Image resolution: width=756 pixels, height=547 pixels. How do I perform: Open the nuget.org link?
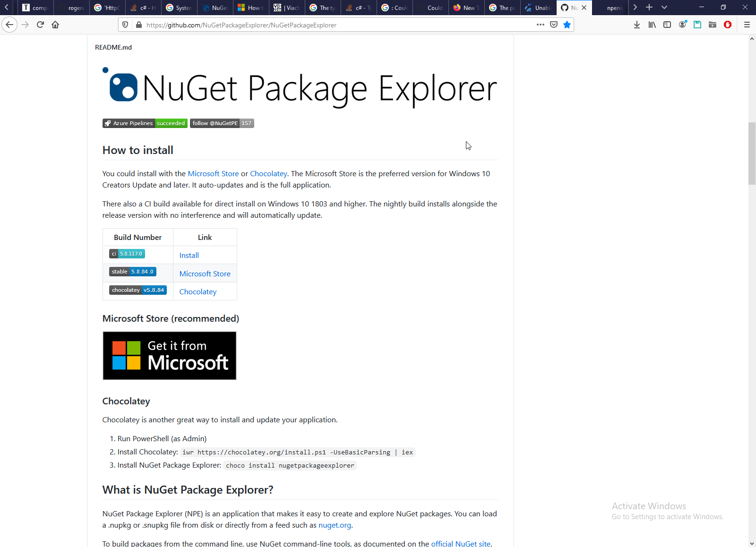(x=335, y=525)
